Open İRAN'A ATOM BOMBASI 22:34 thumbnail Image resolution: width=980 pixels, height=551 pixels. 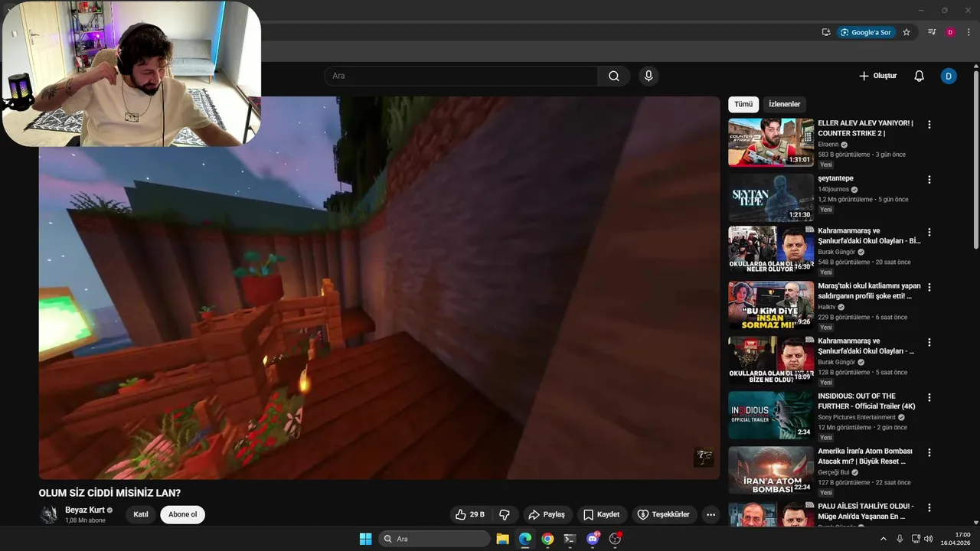tap(771, 472)
